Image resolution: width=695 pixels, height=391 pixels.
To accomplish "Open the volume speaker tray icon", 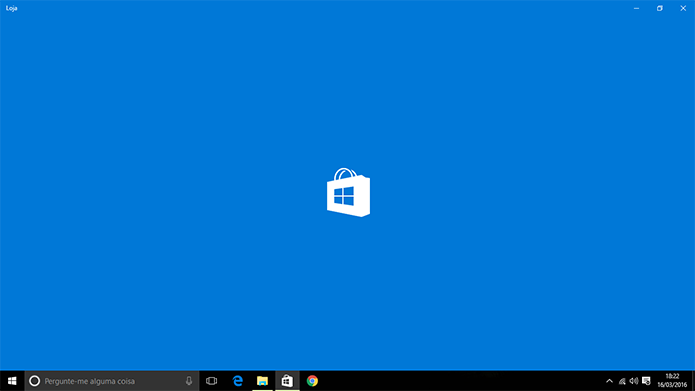I will (634, 381).
